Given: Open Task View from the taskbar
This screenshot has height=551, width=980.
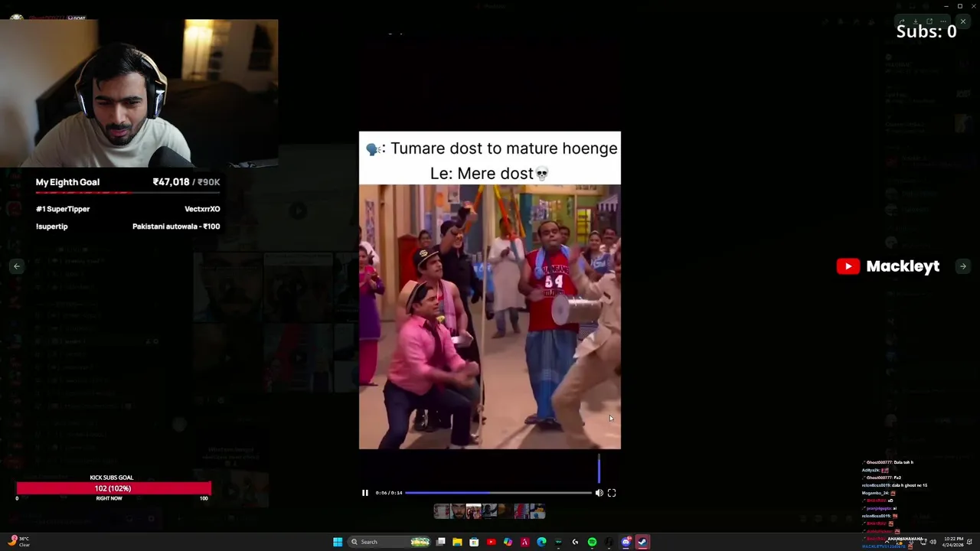Looking at the screenshot, I should pyautogui.click(x=441, y=542).
